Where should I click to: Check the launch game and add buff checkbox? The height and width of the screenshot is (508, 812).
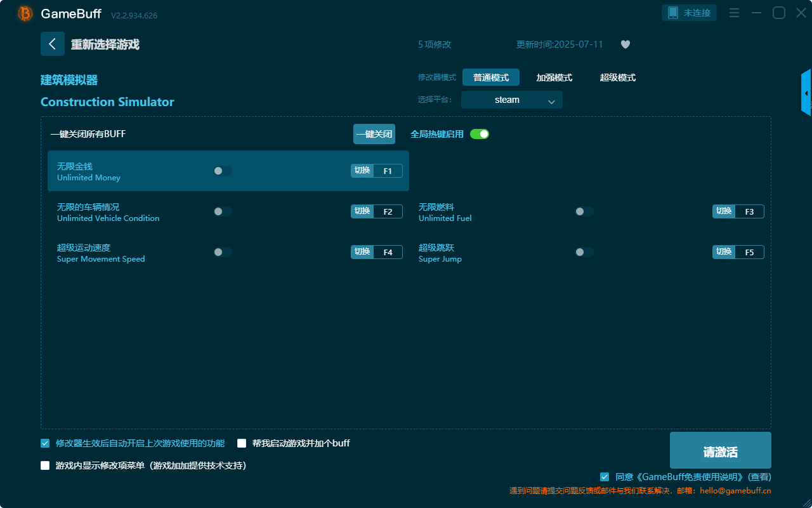click(x=242, y=443)
